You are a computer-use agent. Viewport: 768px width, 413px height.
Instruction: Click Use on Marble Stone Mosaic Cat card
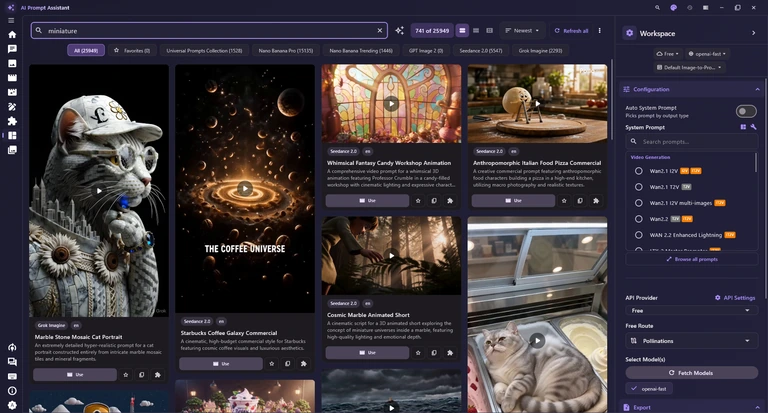[x=75, y=375]
